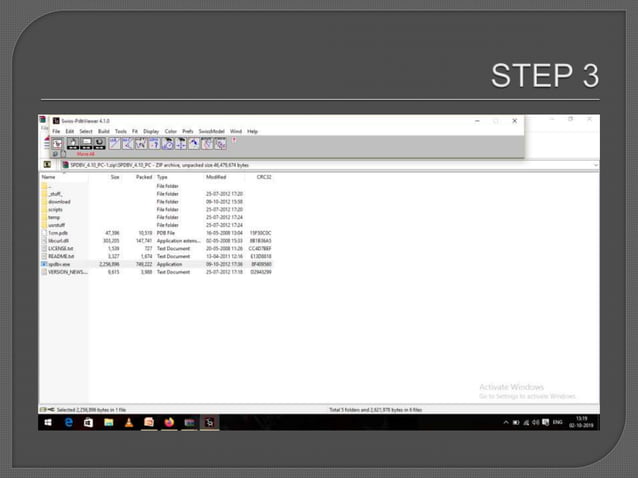The height and width of the screenshot is (478, 638).
Task: Select the parent '..' folder row
Action: 157,186
